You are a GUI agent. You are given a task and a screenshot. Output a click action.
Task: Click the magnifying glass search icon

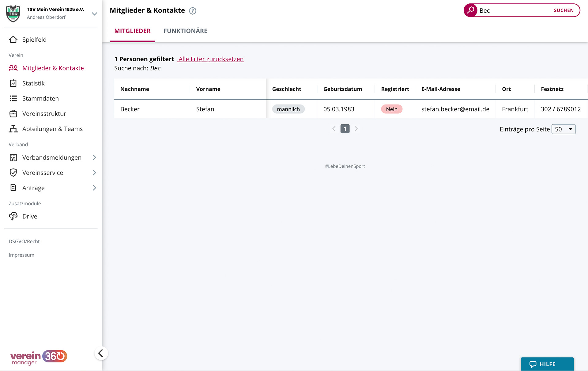coord(470,10)
